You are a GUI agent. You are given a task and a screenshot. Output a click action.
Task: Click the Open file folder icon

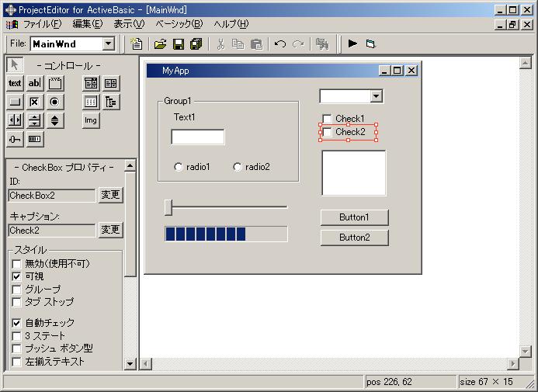[x=160, y=44]
